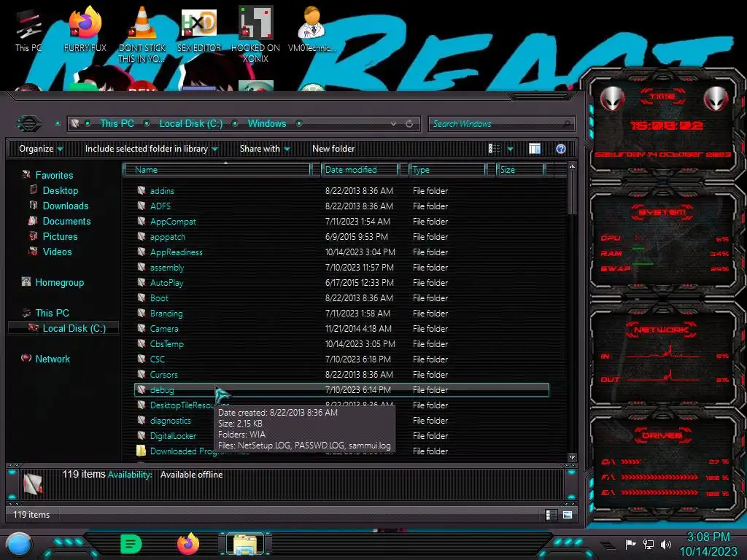Viewport: 747px width, 560px height.
Task: Select the CbsTemp folder
Action: pos(167,344)
